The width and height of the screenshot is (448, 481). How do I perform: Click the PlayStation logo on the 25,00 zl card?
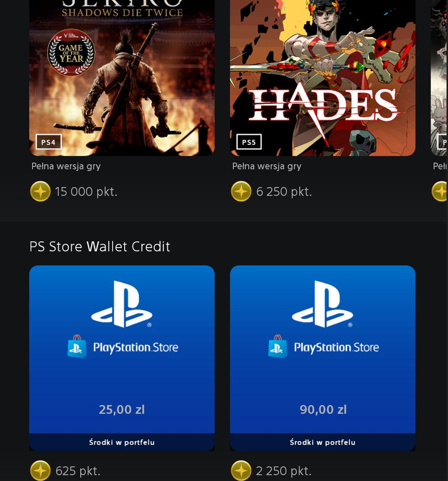click(122, 304)
